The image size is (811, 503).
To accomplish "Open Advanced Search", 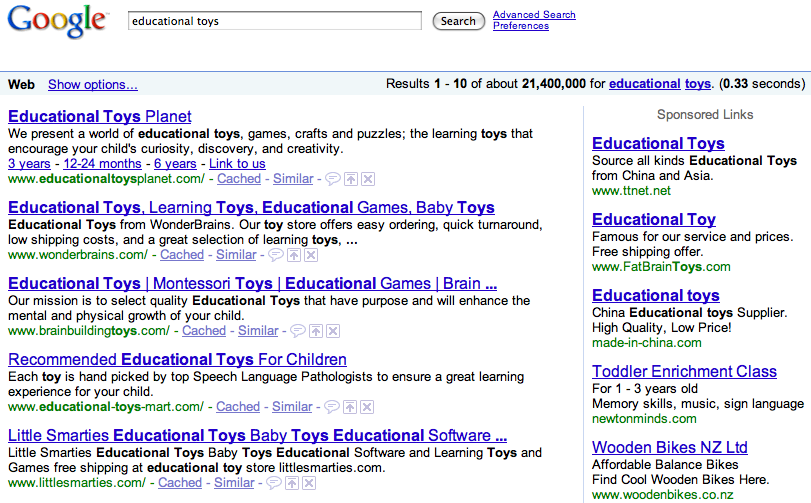I will click(534, 14).
